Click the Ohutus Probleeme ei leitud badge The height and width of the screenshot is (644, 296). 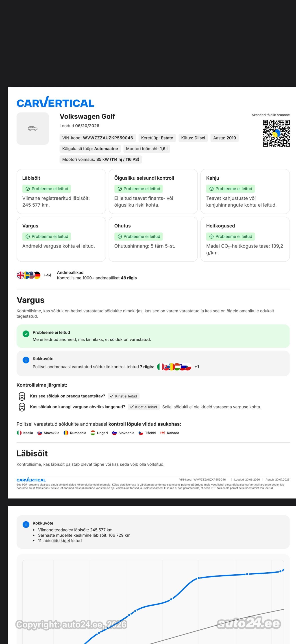139,236
